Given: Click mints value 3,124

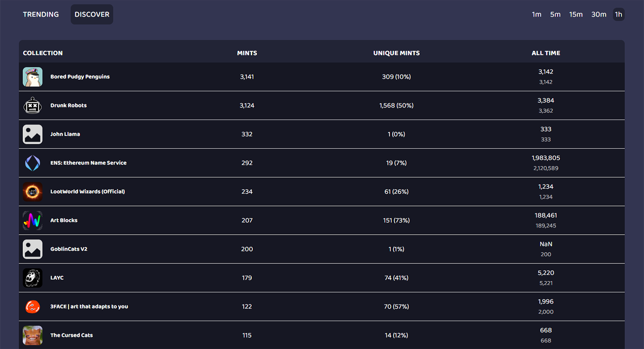Looking at the screenshot, I should (247, 106).
